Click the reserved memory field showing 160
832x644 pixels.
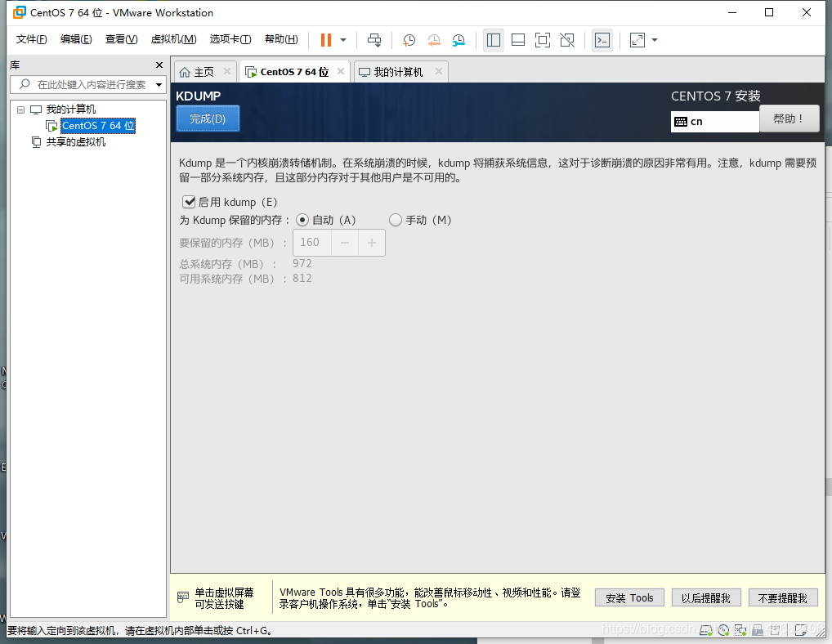[312, 243]
